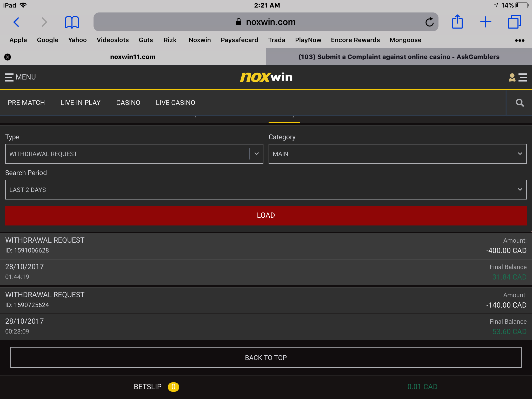532x399 pixels.
Task: Switch to the AskGamblers complaint tab
Action: click(399, 57)
